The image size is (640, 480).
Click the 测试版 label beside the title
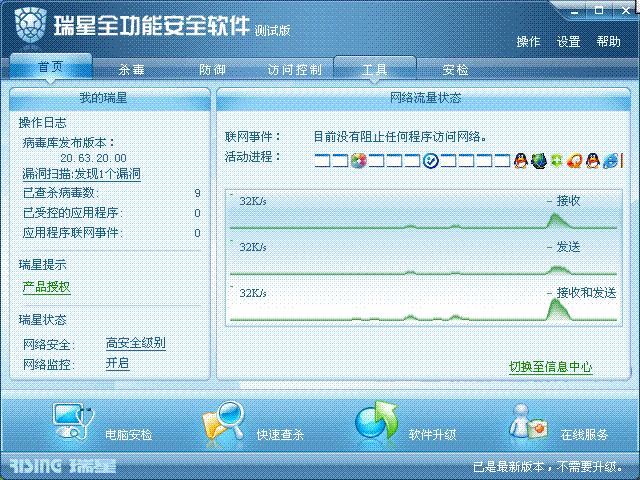[272, 31]
